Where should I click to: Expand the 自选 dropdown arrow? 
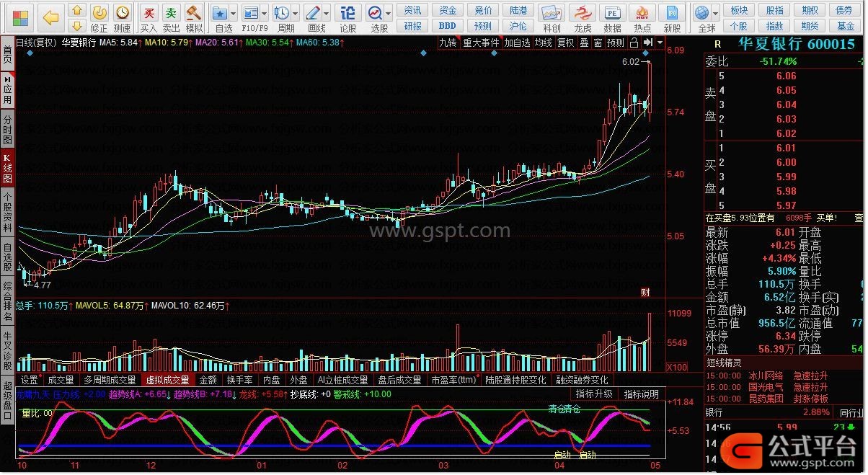tap(234, 13)
